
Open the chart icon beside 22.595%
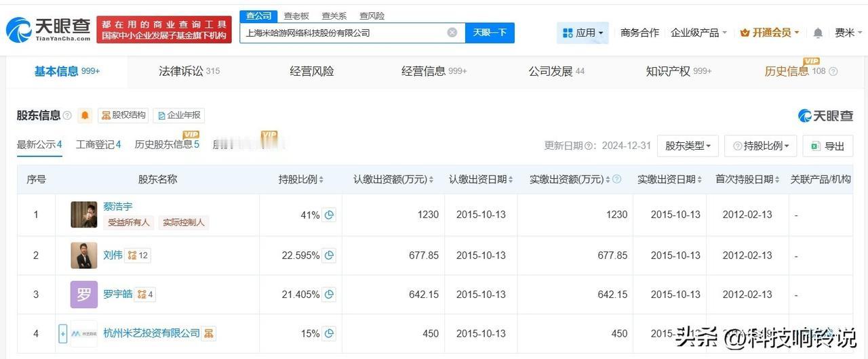pos(329,255)
